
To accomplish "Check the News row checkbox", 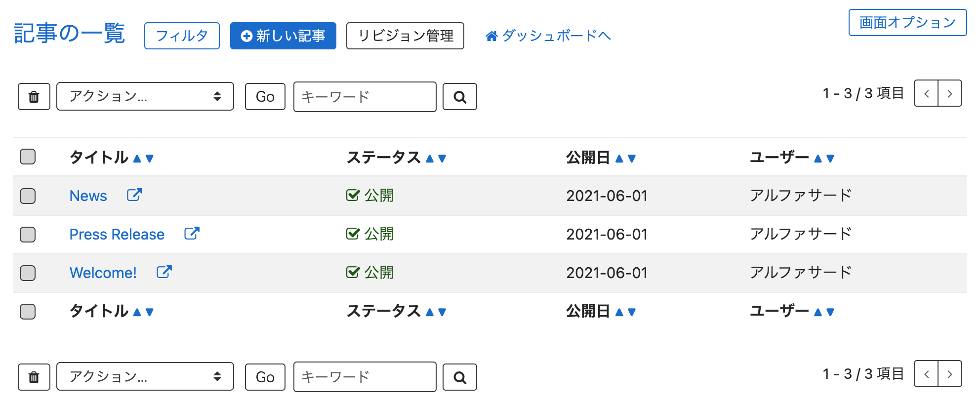I will (x=28, y=196).
